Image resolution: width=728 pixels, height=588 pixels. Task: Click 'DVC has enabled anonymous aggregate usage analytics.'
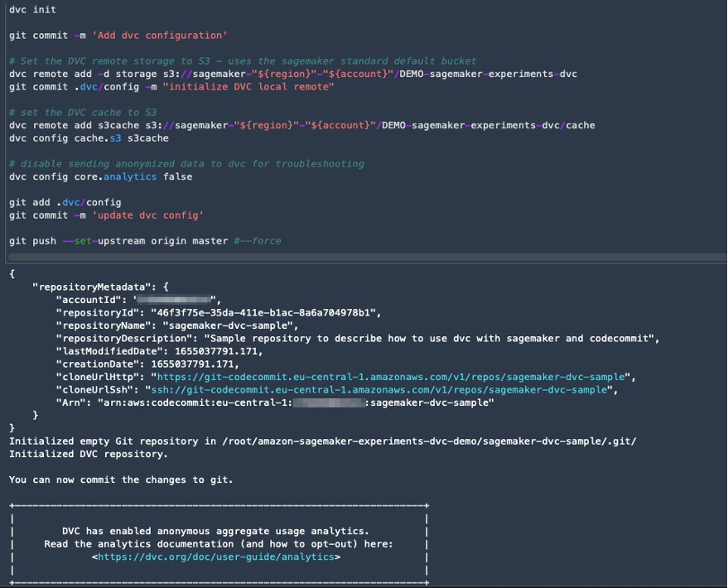pyautogui.click(x=215, y=531)
